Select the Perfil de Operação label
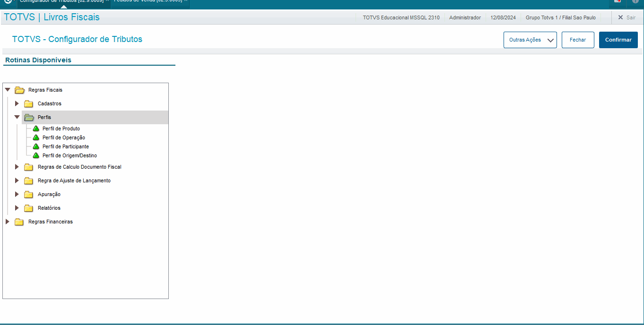Screen dimensions: 644x325 (64, 137)
